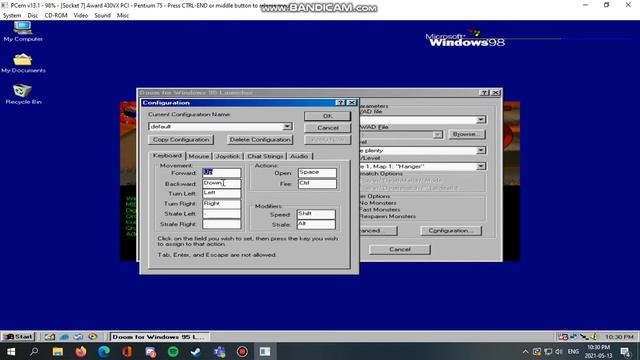This screenshot has width=640, height=360.
Task: Open Steam from the taskbar
Action: pos(196,351)
